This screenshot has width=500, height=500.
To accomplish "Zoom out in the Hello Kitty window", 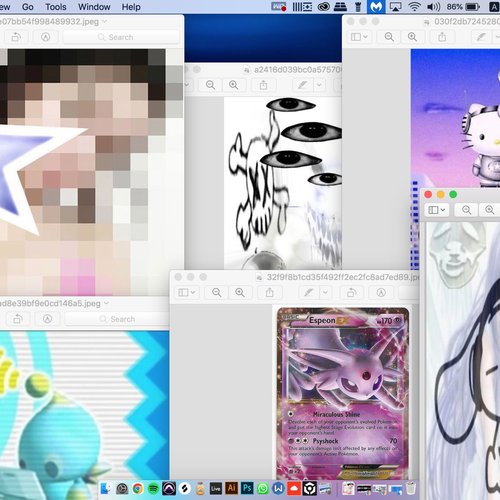I will pos(389,37).
